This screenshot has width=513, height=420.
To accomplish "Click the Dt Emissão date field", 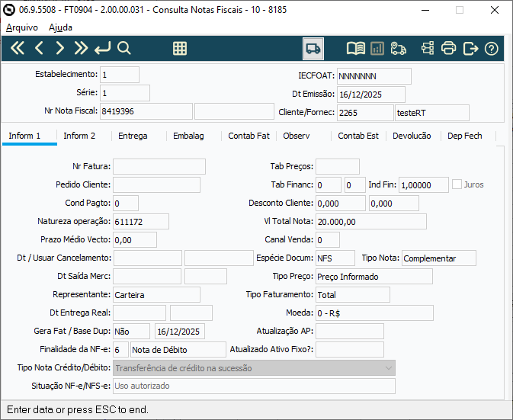I will click(x=371, y=95).
